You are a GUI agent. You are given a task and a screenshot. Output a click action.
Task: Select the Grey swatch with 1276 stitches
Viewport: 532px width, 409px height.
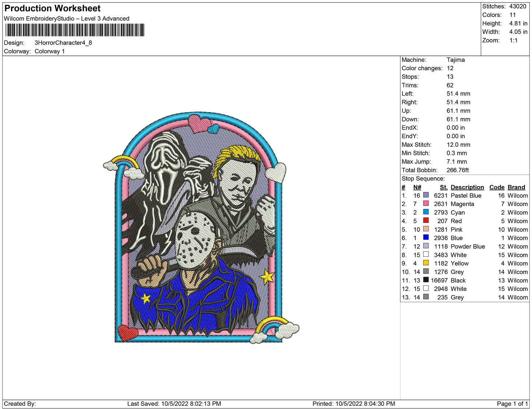tap(426, 271)
